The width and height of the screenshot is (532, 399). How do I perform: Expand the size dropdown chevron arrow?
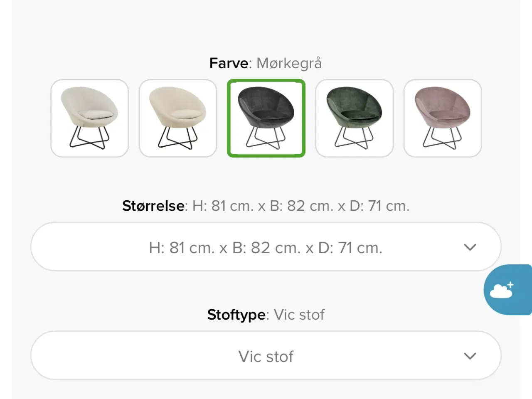[470, 247]
